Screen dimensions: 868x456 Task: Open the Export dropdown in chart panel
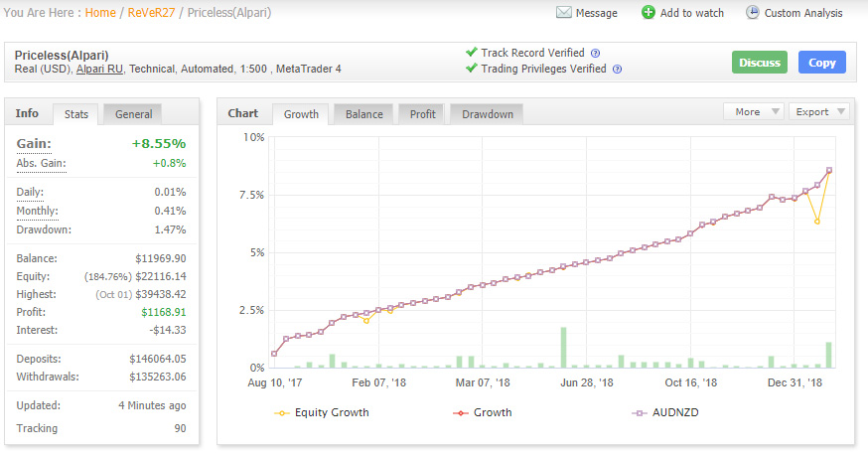(818, 112)
